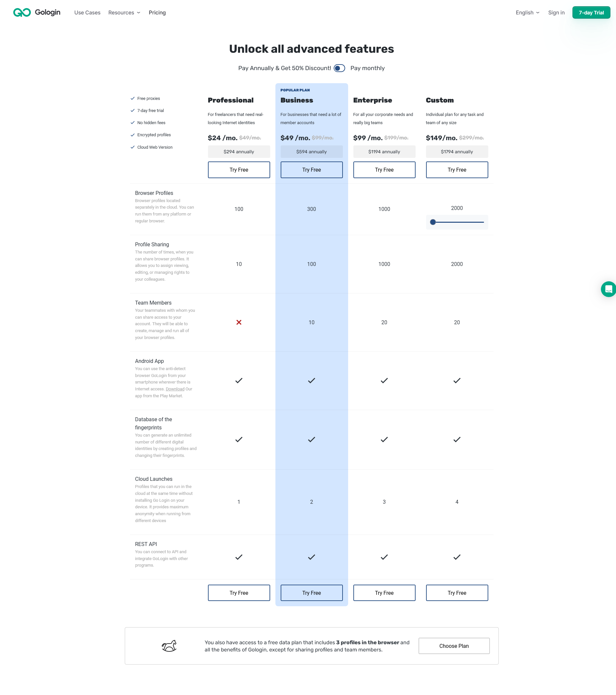This screenshot has width=616, height=695.
Task: Click the Choose Plan button
Action: pos(454,646)
